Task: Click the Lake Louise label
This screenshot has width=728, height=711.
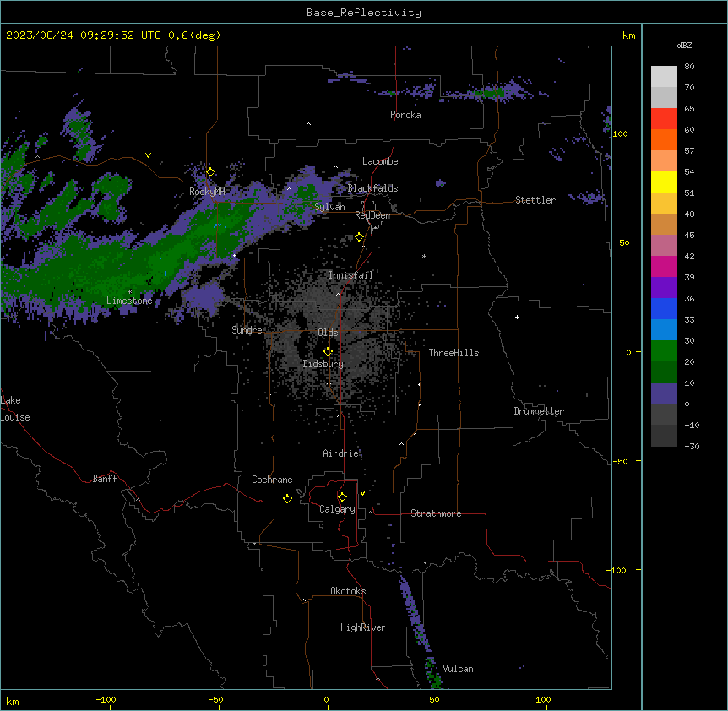Action: (15, 409)
